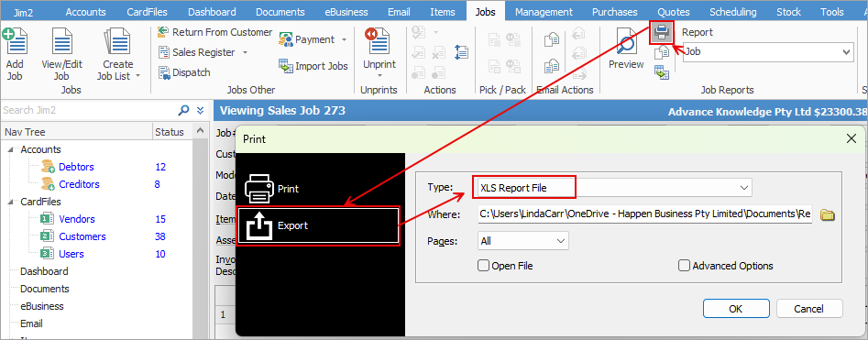Switch to the Accounts tab

pos(86,12)
